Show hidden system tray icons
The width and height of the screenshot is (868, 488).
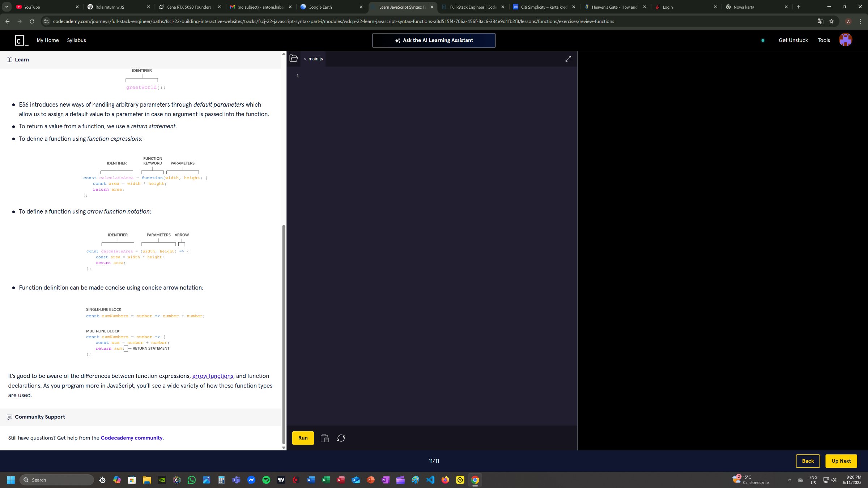point(789,480)
